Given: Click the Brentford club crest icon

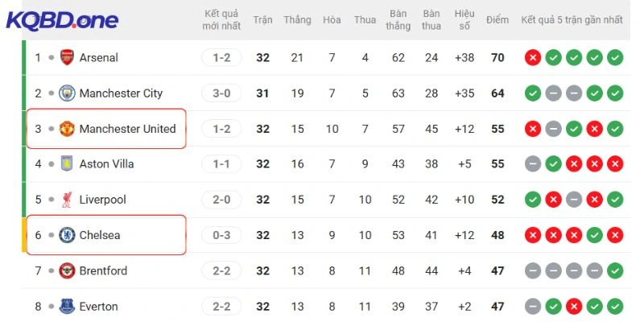Looking at the screenshot, I should coord(67,270).
